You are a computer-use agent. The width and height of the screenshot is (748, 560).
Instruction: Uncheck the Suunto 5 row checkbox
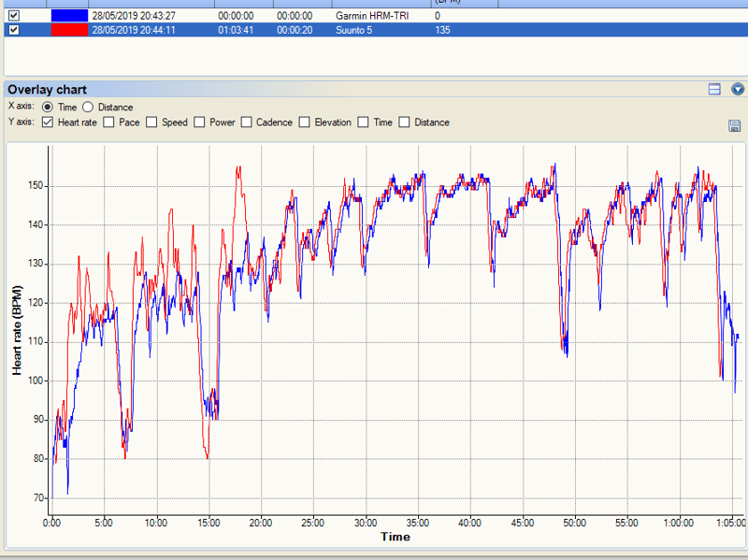14,30
